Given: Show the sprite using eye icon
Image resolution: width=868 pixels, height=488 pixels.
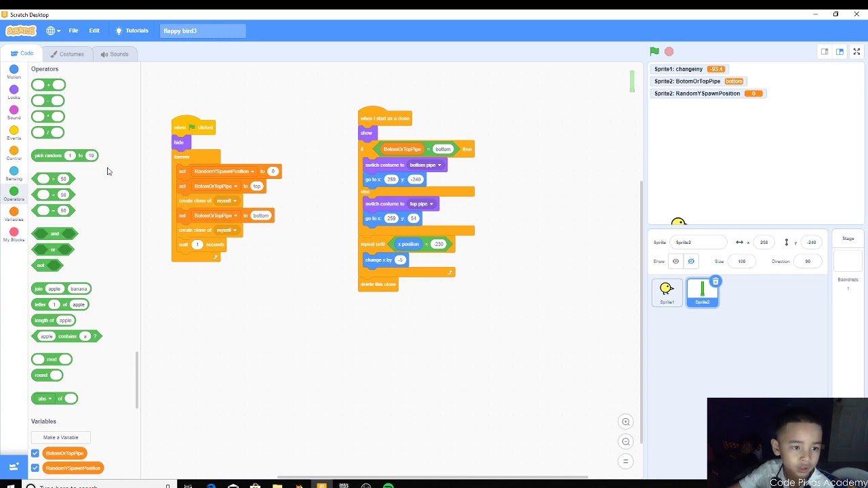Looking at the screenshot, I should click(675, 261).
